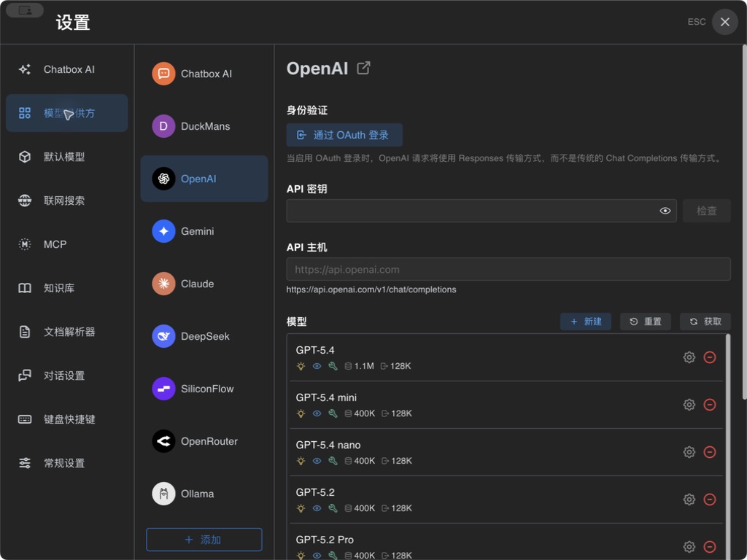Viewport: 747px width, 560px height.
Task: Select the Claude provider icon
Action: 163,284
